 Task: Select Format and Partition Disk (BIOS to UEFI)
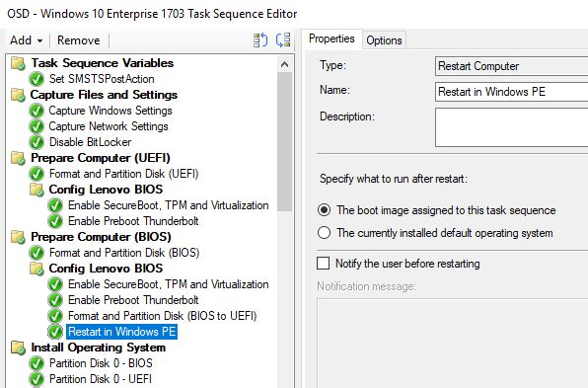[x=163, y=316]
